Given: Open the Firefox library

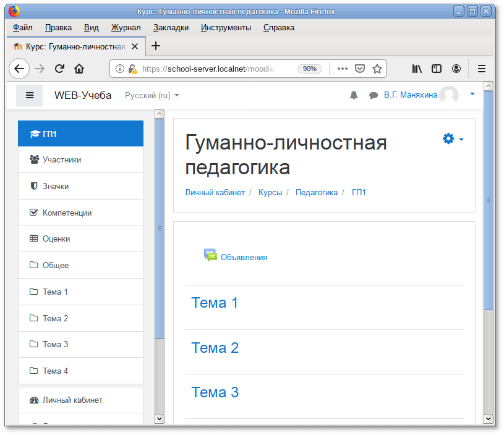Looking at the screenshot, I should (x=417, y=69).
